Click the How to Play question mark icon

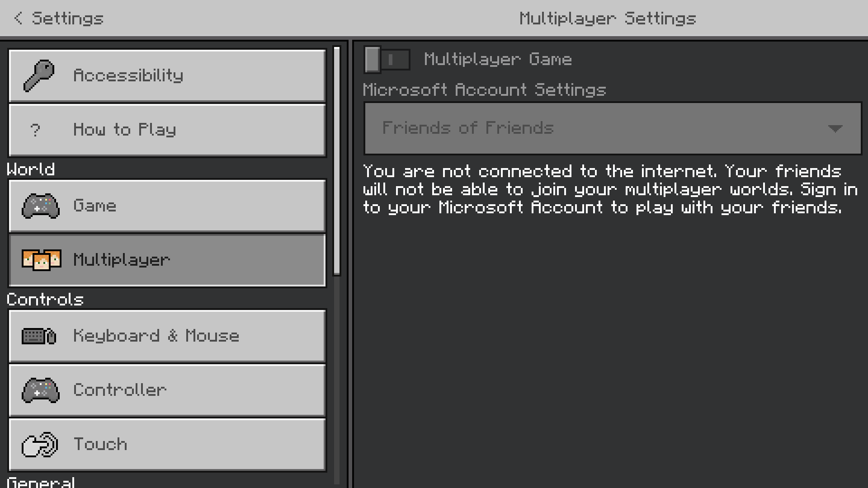(35, 130)
